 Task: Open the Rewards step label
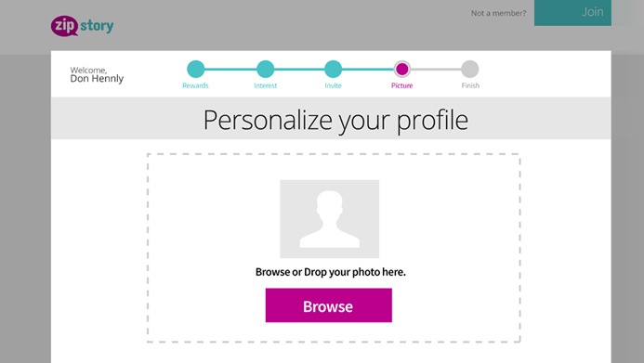tap(195, 85)
